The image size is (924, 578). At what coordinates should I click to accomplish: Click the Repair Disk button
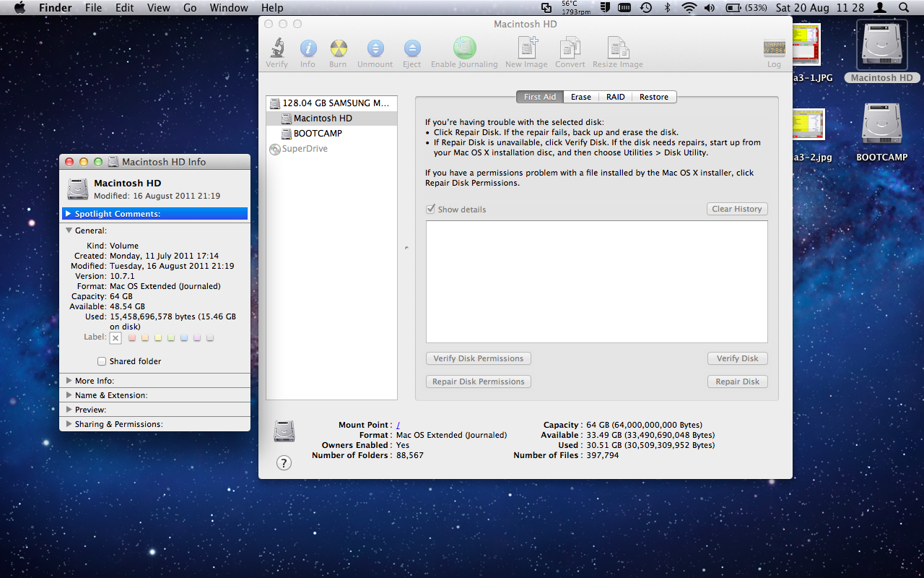(x=737, y=381)
